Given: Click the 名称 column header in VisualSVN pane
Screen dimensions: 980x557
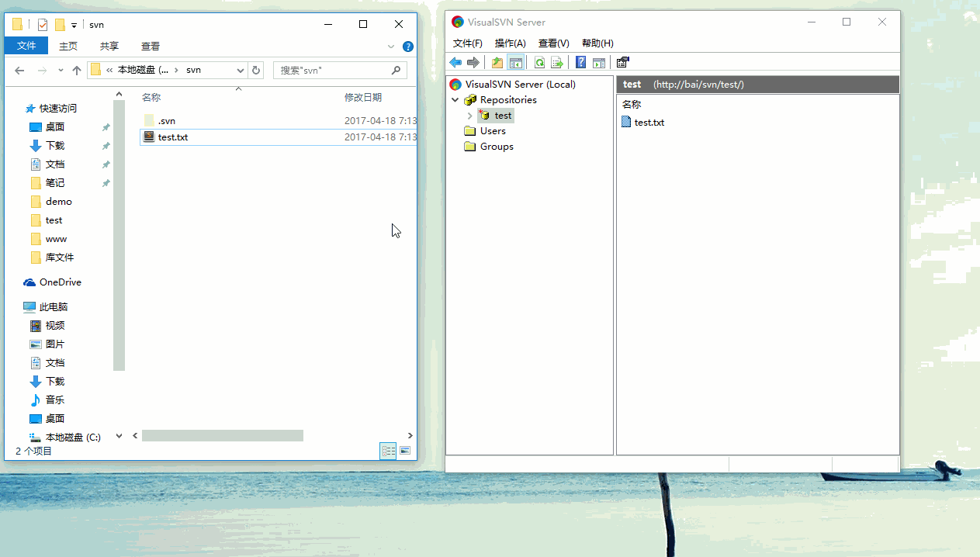Looking at the screenshot, I should tap(632, 104).
